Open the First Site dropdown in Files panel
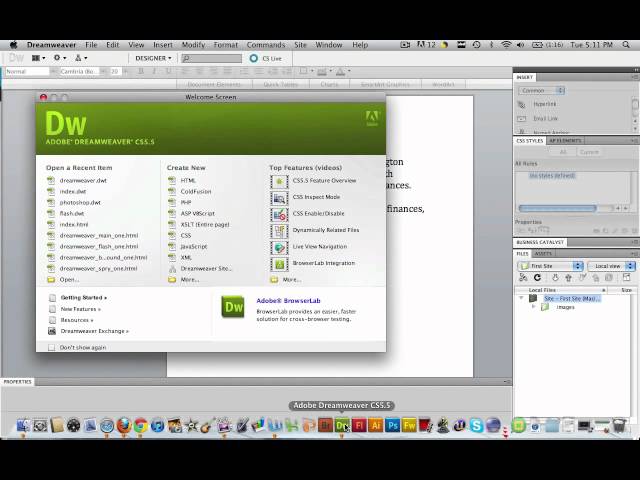Image resolution: width=640 pixels, height=480 pixels. 550,266
